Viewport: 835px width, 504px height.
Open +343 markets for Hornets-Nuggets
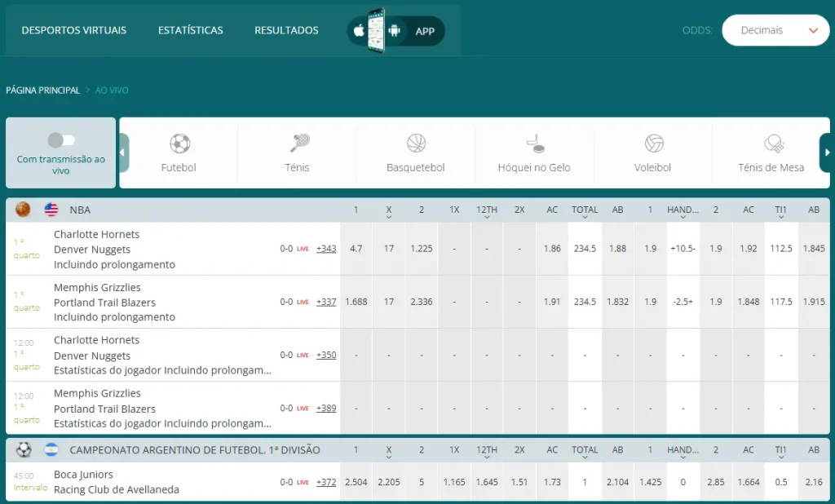click(326, 249)
